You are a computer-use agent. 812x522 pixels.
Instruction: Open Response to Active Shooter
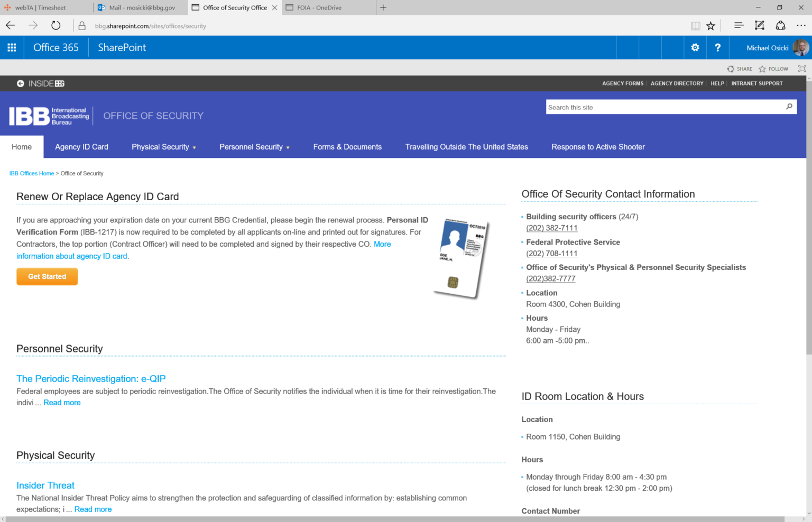(x=598, y=147)
